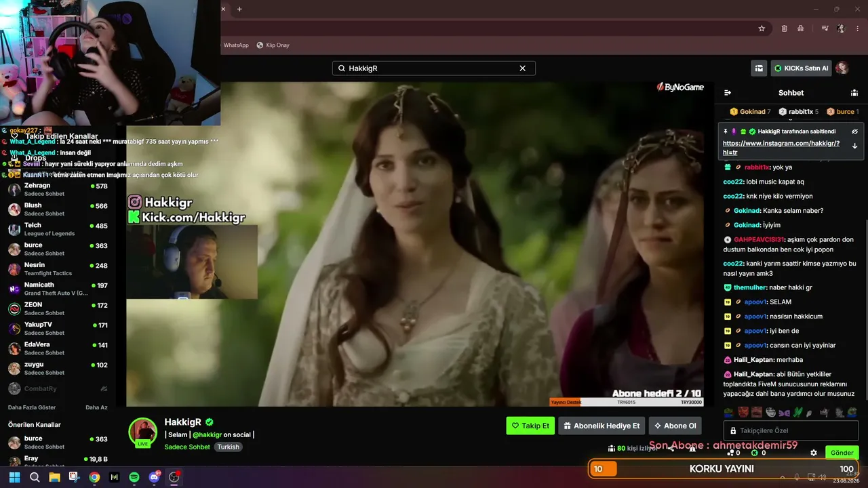Open the chat viewers list icon
The image size is (868, 488).
pos(854,93)
